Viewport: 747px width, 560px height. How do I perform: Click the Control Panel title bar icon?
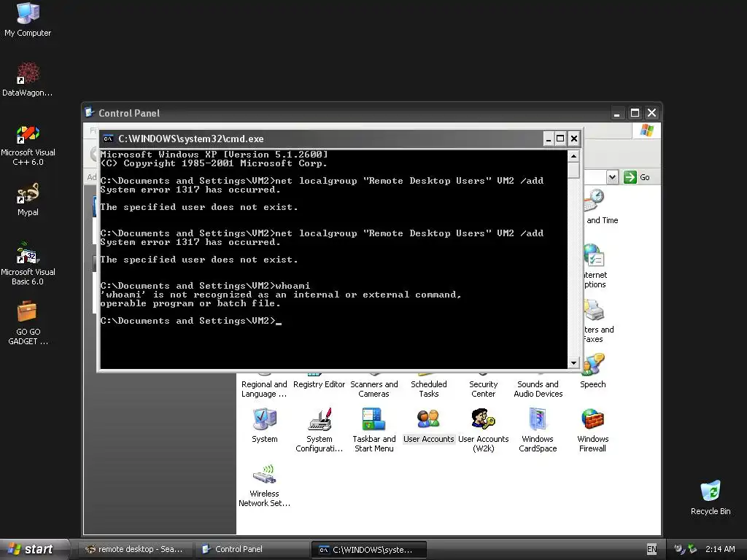89,112
